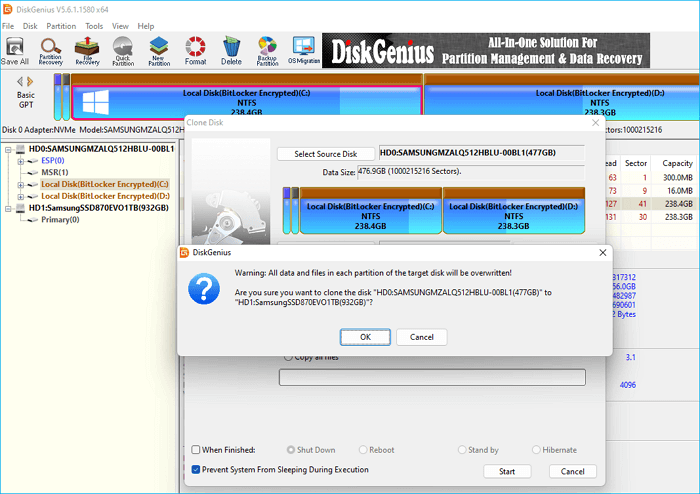
Task: Click the Format toolbar icon
Action: coord(196,51)
